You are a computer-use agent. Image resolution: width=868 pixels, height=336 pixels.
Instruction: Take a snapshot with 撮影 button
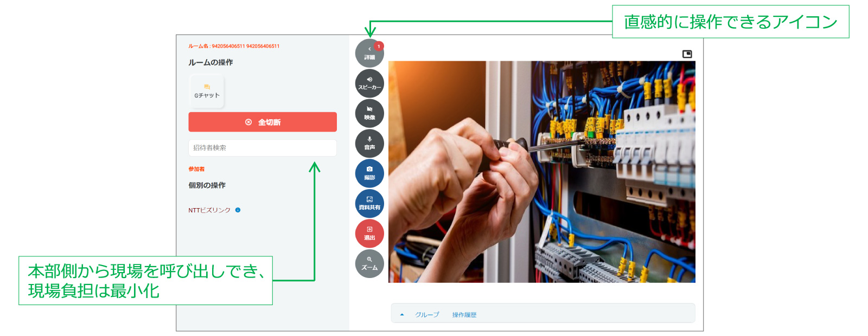369,173
